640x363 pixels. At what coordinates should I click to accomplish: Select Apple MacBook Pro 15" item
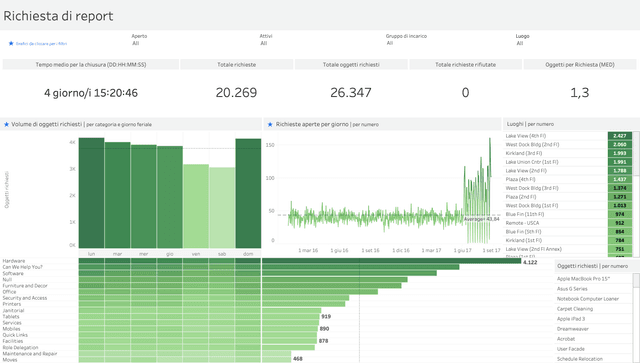[x=583, y=279]
